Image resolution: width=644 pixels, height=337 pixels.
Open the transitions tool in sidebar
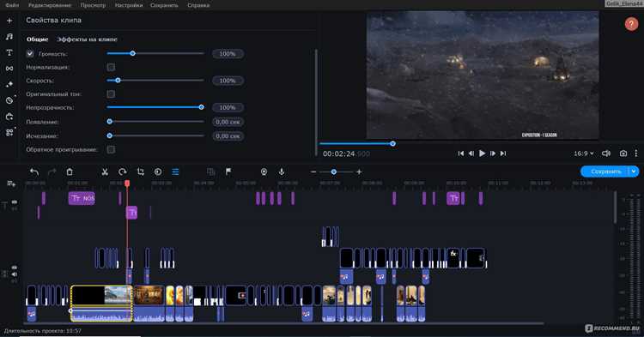click(x=9, y=69)
